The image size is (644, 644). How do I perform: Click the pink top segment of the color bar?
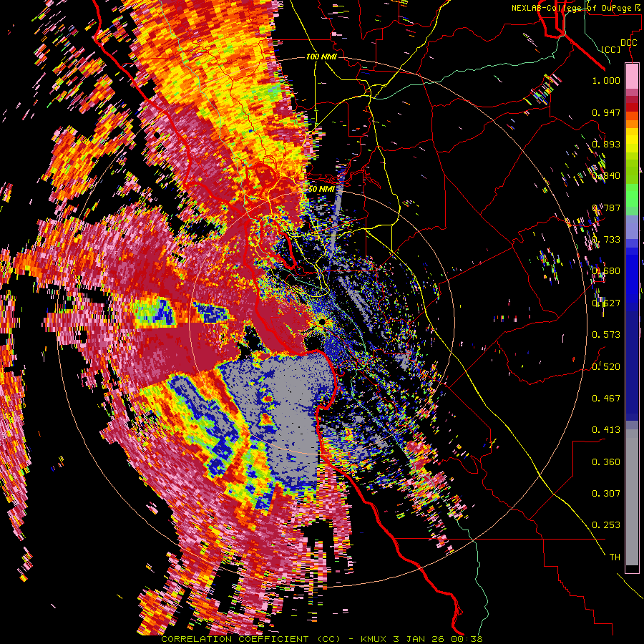click(x=632, y=77)
